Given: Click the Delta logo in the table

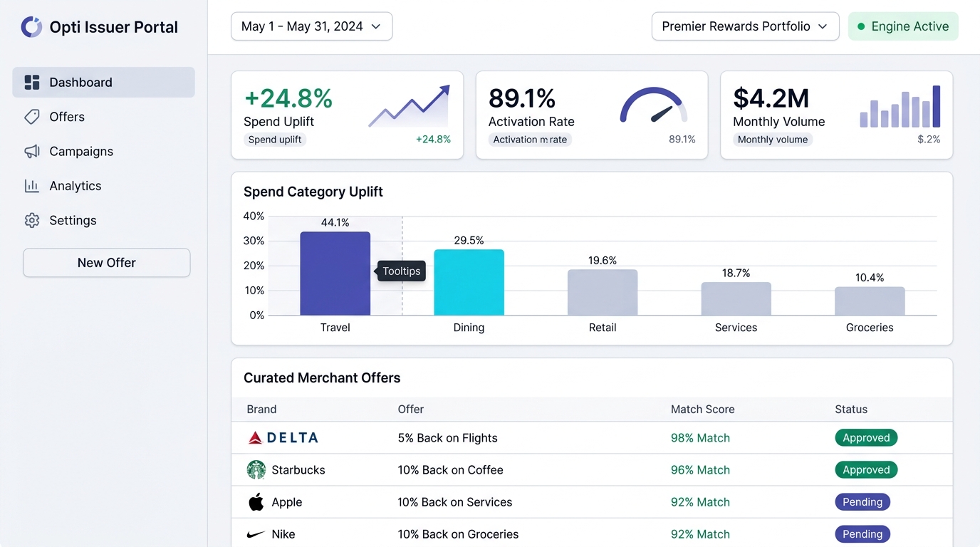Looking at the screenshot, I should click(283, 438).
